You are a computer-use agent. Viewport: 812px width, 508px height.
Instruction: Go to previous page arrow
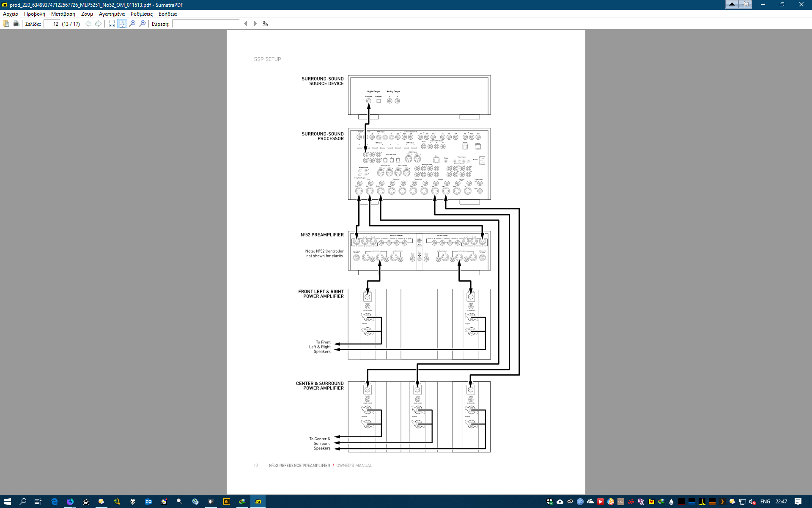(x=88, y=24)
